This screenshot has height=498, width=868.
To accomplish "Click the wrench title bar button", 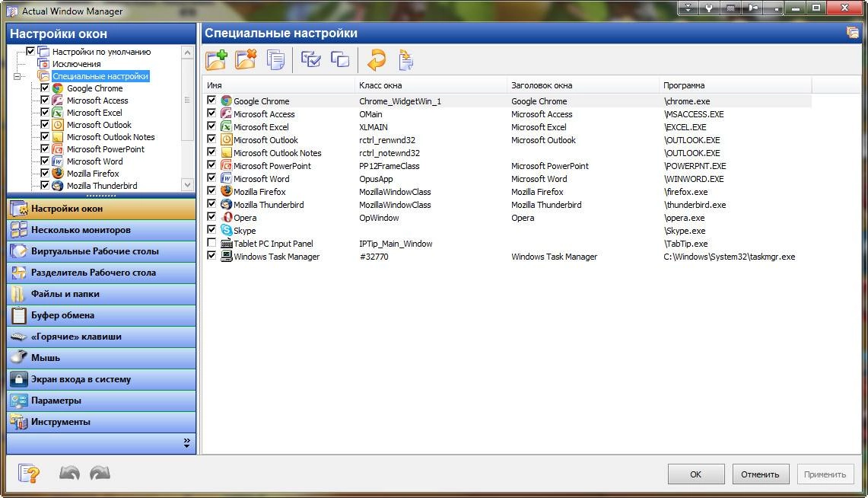I will (x=708, y=8).
